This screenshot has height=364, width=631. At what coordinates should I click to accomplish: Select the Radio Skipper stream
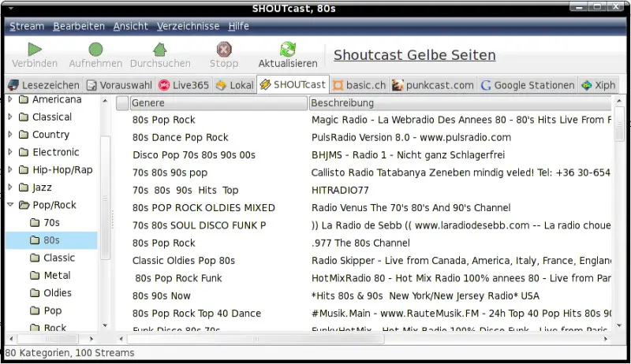click(461, 261)
